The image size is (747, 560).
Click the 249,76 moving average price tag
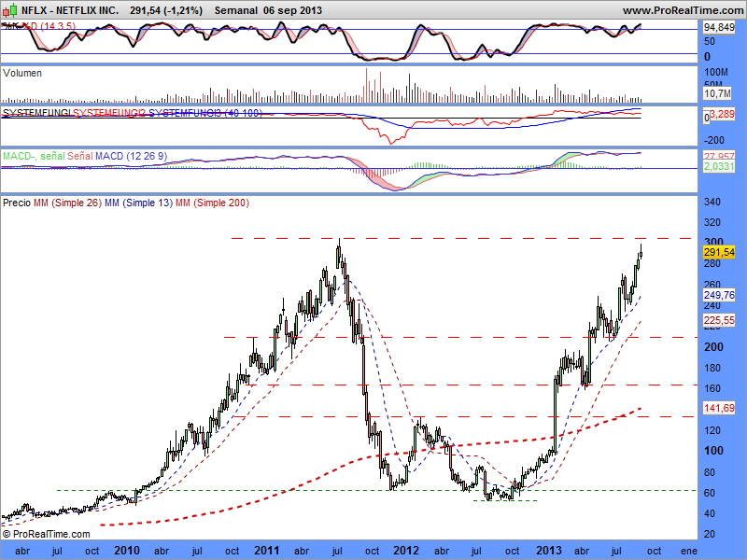719,295
